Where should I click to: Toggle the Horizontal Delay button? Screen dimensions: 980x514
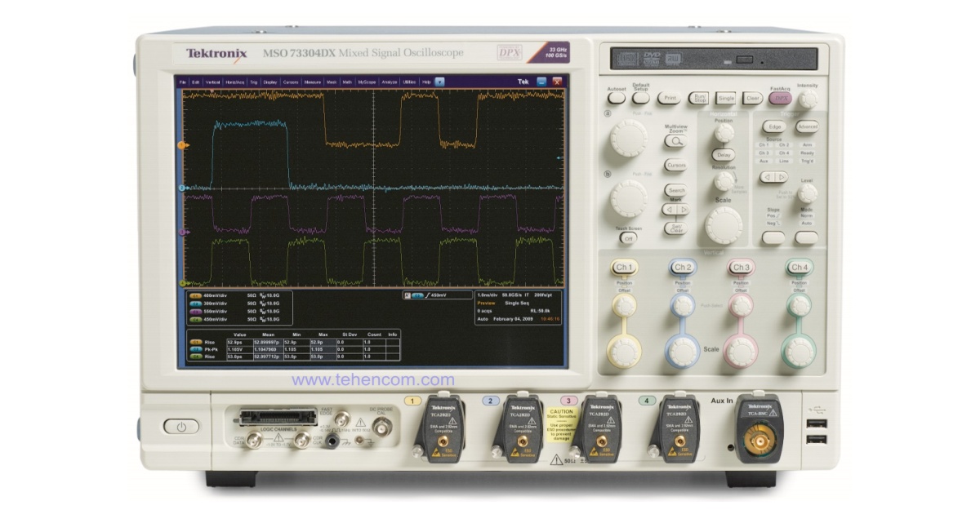coord(724,154)
